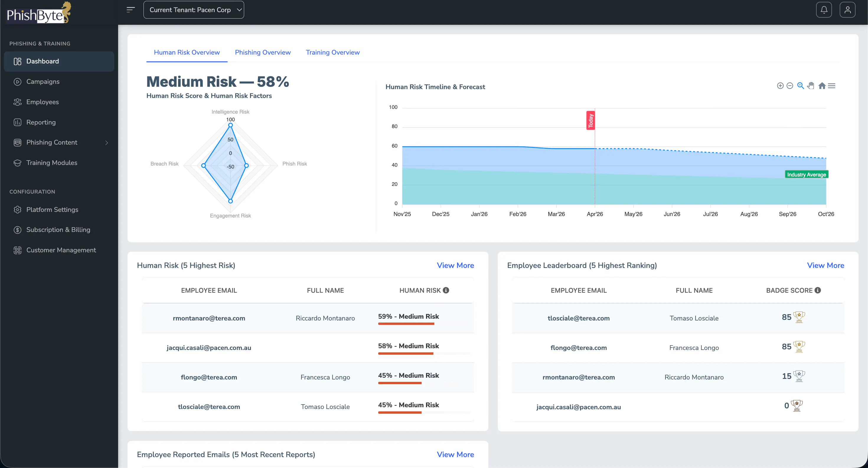Click the Dashboard layout icon in sidebar
The image size is (868, 468).
point(17,61)
